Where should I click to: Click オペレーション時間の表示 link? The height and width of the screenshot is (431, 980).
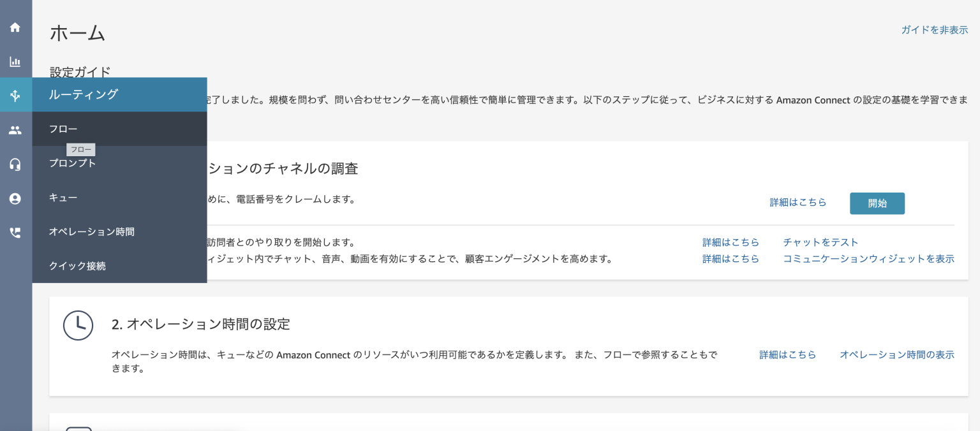click(x=897, y=354)
